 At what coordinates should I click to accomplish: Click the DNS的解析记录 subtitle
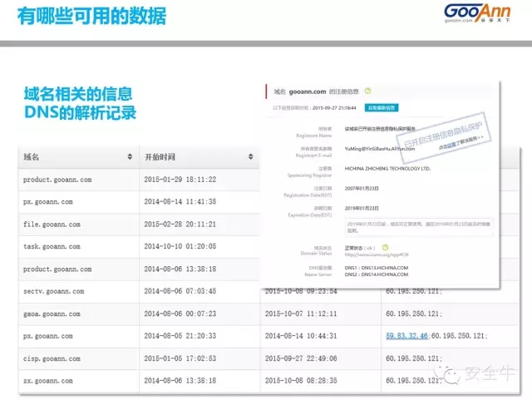[x=80, y=112]
